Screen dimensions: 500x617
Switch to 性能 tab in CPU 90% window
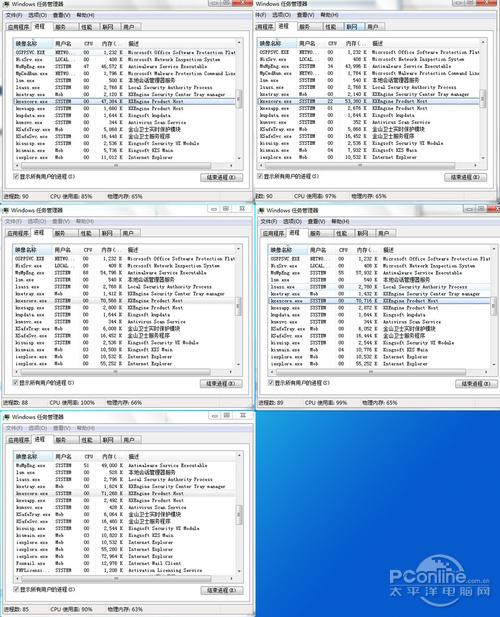[87, 440]
